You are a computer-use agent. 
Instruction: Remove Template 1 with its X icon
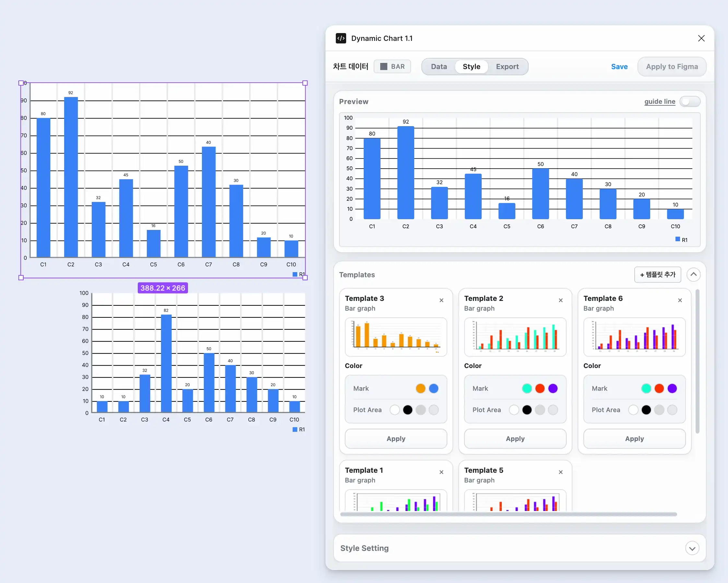(441, 472)
